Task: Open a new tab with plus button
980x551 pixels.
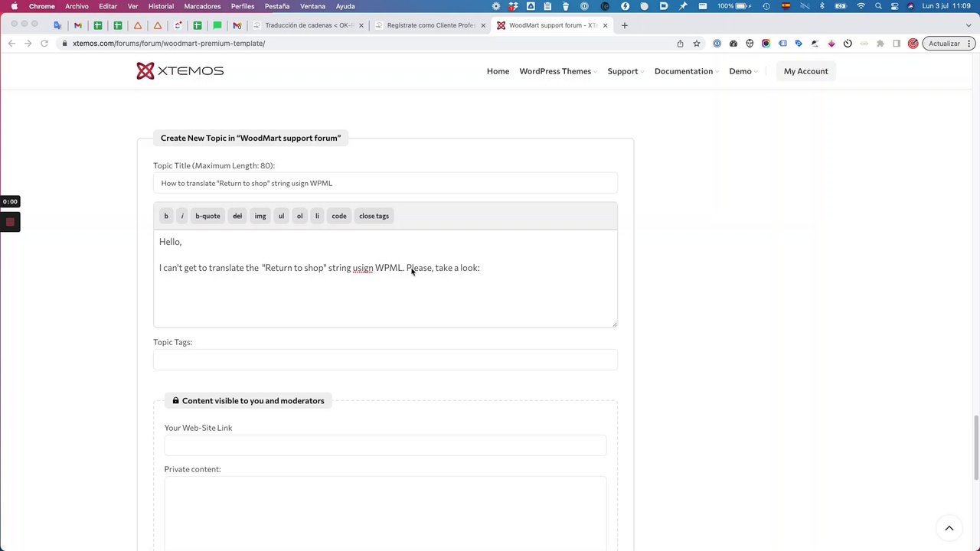Action: click(x=625, y=25)
